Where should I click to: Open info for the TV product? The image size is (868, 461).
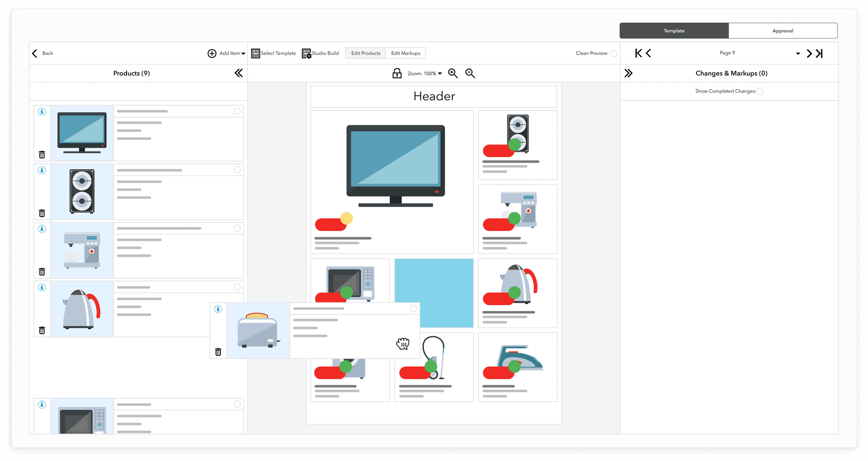tap(42, 111)
